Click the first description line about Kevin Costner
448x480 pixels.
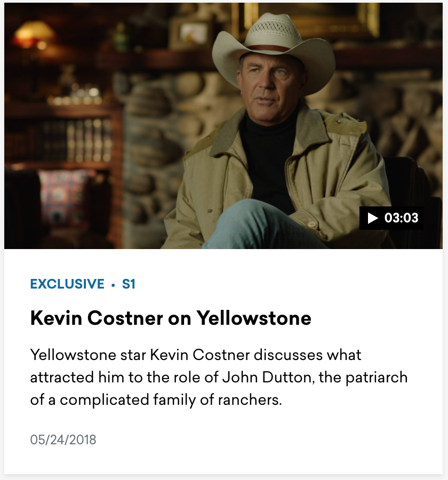196,355
